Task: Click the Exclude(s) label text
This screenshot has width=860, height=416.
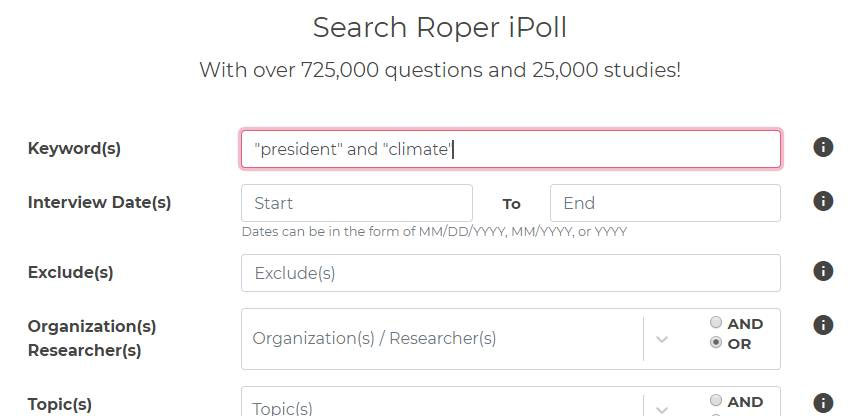Action: tap(70, 272)
